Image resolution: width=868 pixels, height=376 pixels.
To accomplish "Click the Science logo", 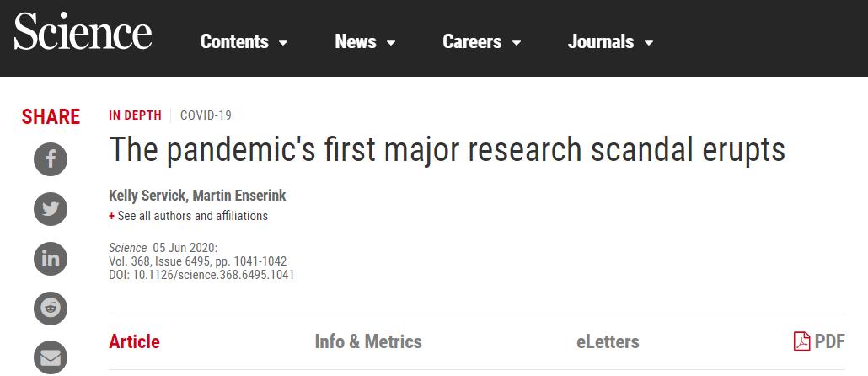I will click(83, 34).
